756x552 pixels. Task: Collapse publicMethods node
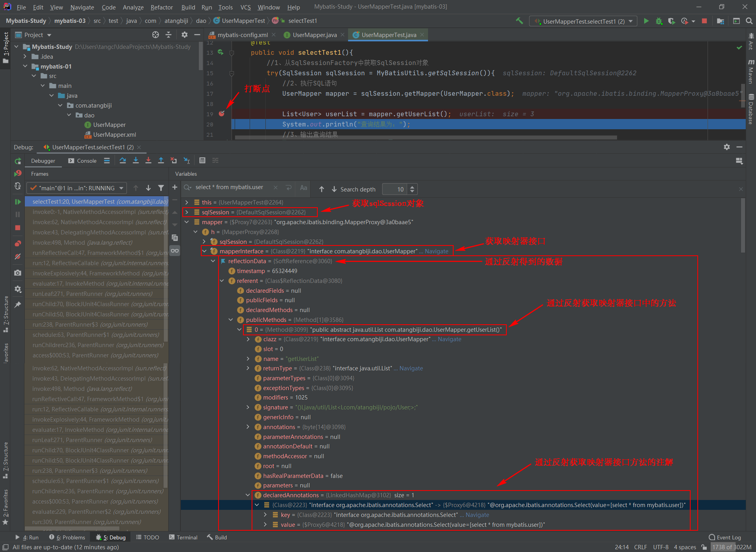(x=231, y=320)
